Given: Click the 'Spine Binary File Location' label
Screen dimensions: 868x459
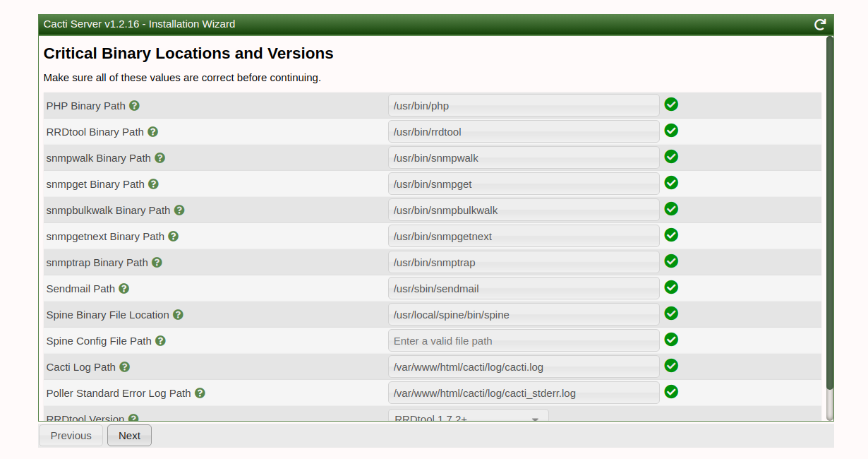Looking at the screenshot, I should (108, 315).
